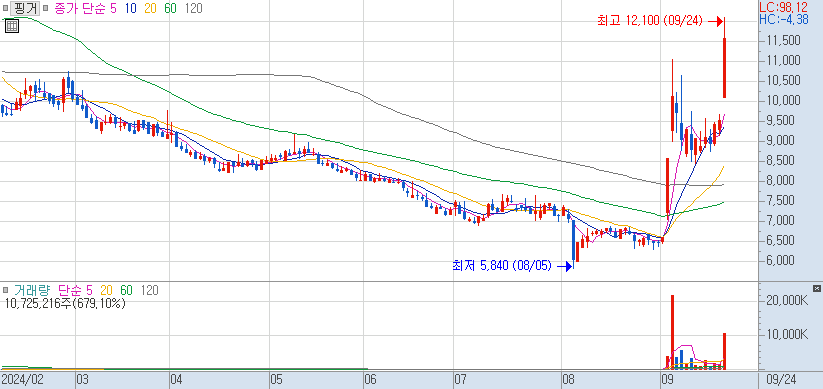Click the 05 month axis label
The width and height of the screenshot is (823, 389).
[276, 380]
